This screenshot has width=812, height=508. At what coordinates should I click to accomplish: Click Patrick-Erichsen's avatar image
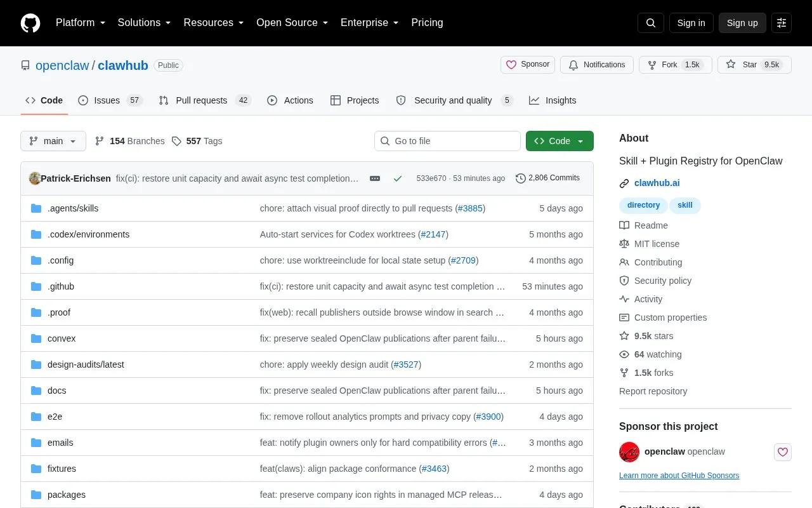(x=35, y=178)
